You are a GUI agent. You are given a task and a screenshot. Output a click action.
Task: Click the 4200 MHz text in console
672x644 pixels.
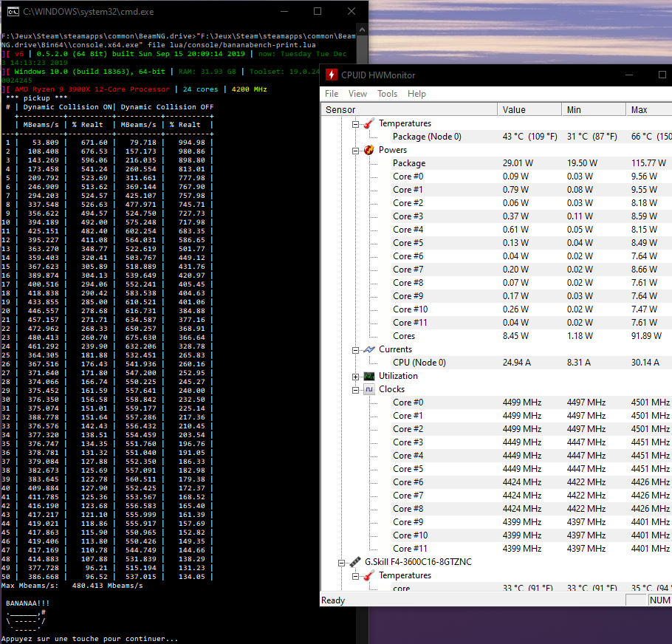[249, 89]
